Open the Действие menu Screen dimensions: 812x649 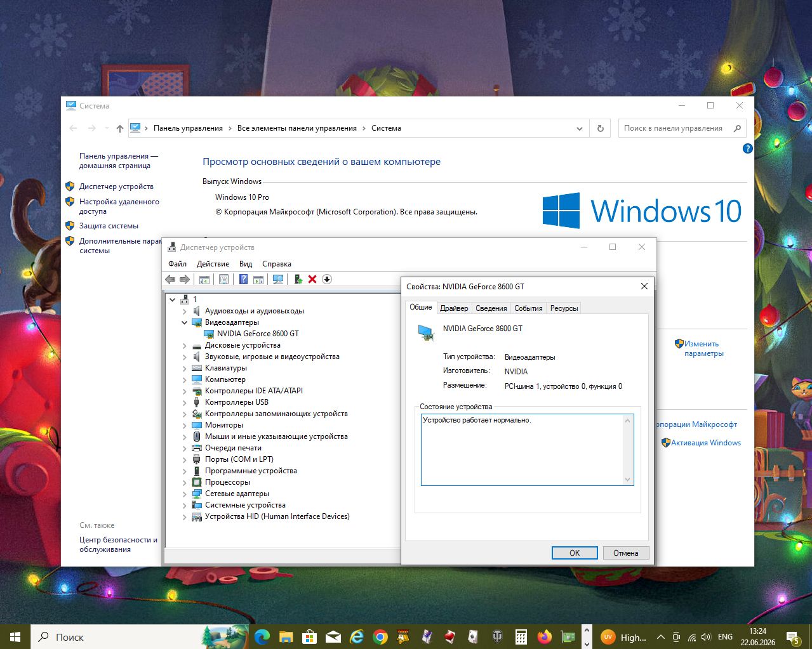213,264
